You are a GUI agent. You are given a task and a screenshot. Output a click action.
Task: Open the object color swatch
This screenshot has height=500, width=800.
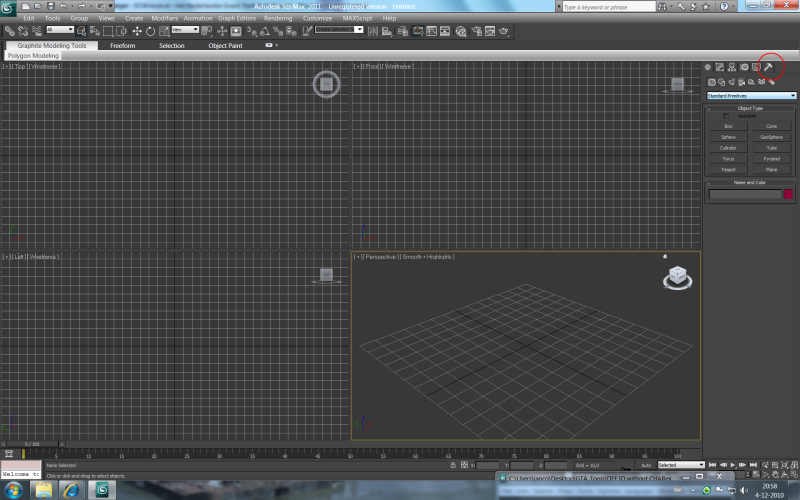[788, 194]
